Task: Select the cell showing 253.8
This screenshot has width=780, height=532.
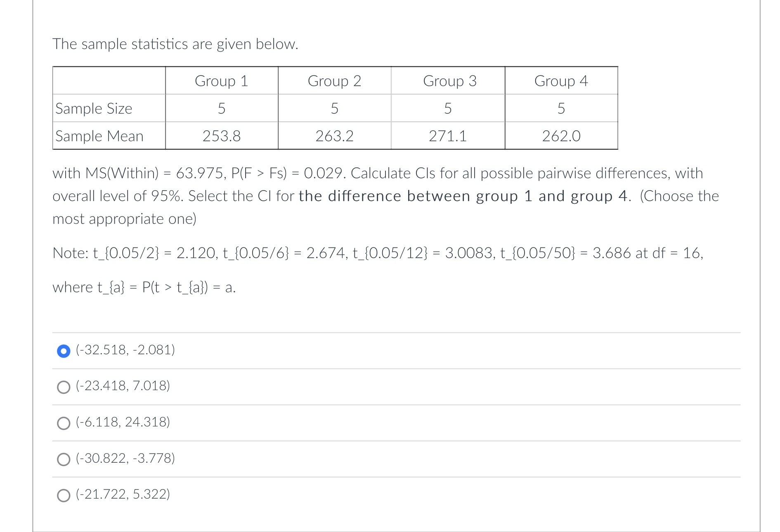Action: tap(221, 136)
